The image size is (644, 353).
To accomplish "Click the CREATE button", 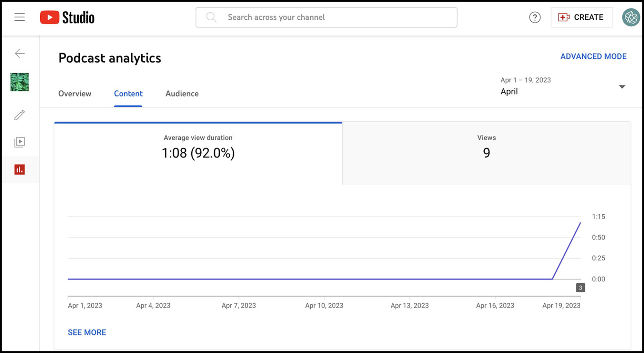I will pyautogui.click(x=582, y=17).
